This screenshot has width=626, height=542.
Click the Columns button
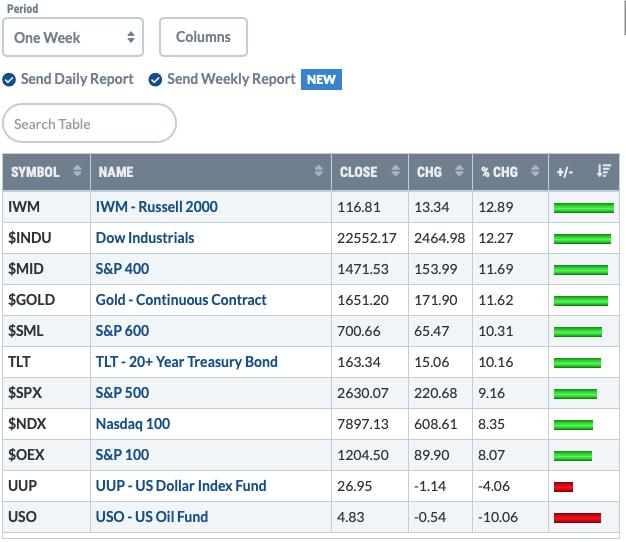pyautogui.click(x=203, y=37)
